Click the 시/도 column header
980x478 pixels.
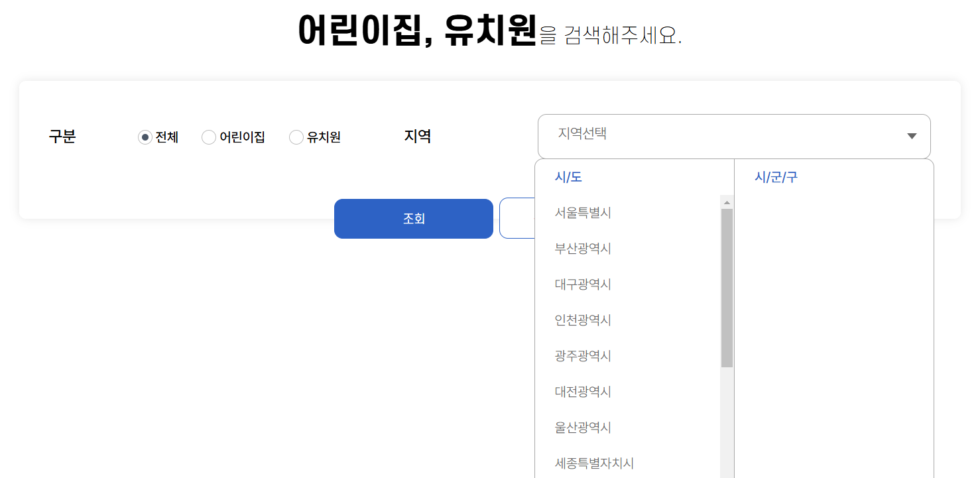coord(568,176)
